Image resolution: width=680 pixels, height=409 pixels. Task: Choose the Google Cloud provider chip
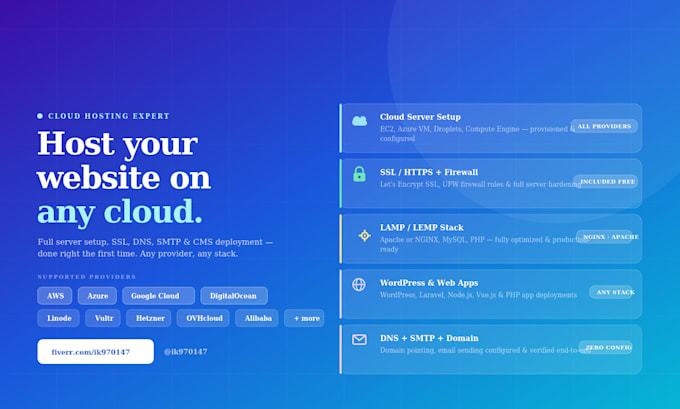(158, 296)
